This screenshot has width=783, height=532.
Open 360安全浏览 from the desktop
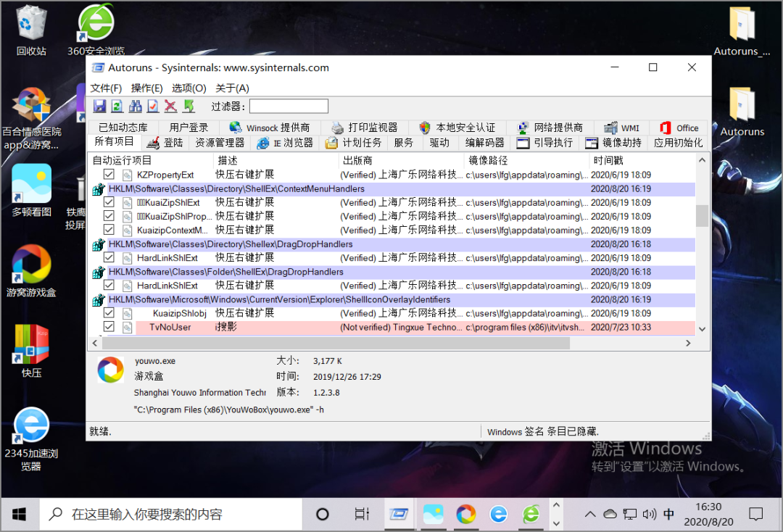95,24
